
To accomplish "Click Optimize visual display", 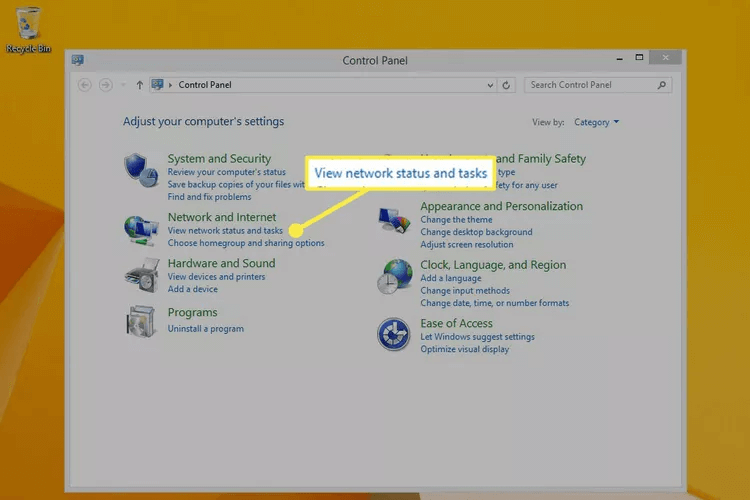I will tap(464, 349).
